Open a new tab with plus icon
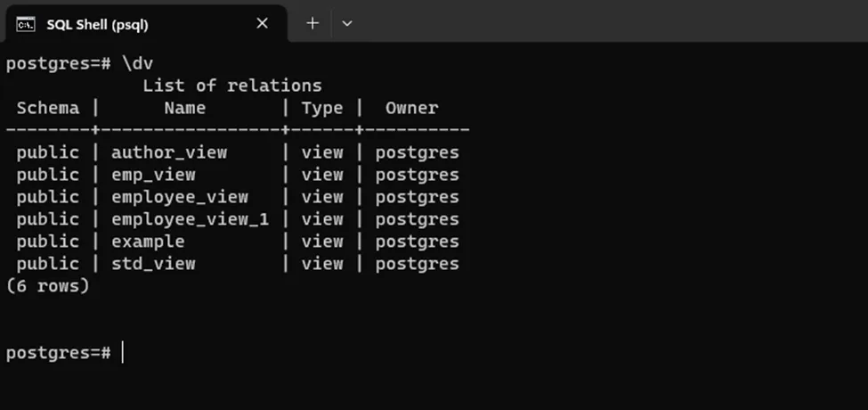 312,24
